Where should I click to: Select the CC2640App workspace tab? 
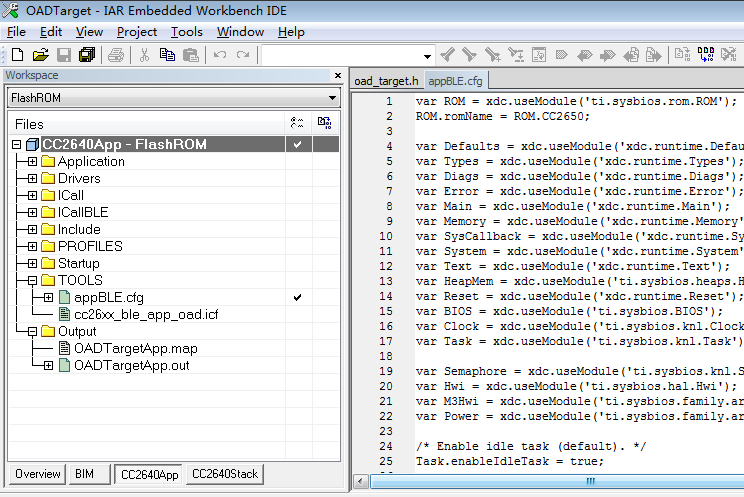pyautogui.click(x=149, y=474)
